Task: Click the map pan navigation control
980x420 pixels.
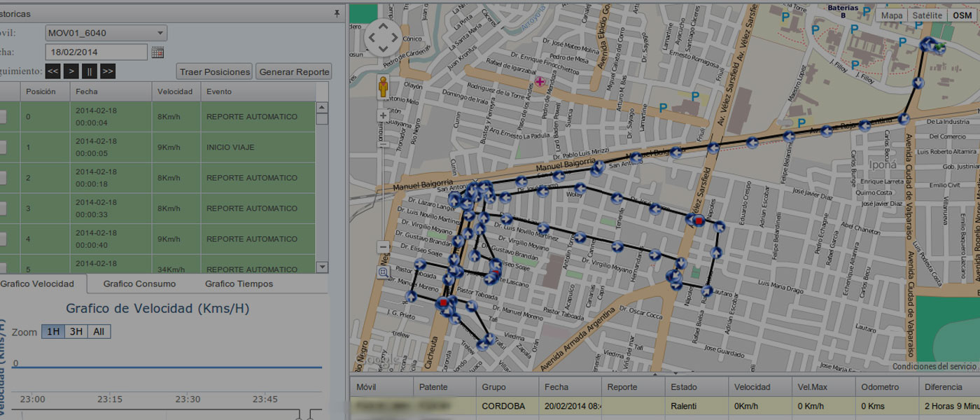Action: click(383, 36)
